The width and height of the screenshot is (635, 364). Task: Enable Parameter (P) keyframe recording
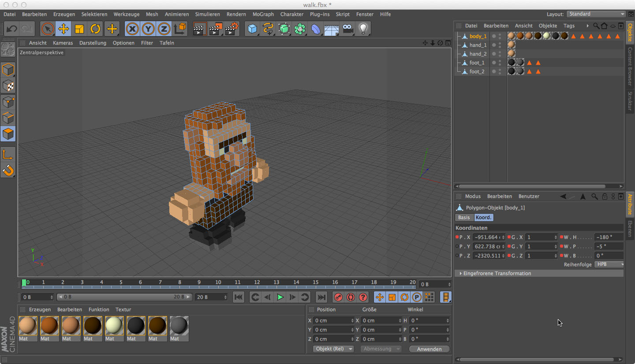(416, 297)
